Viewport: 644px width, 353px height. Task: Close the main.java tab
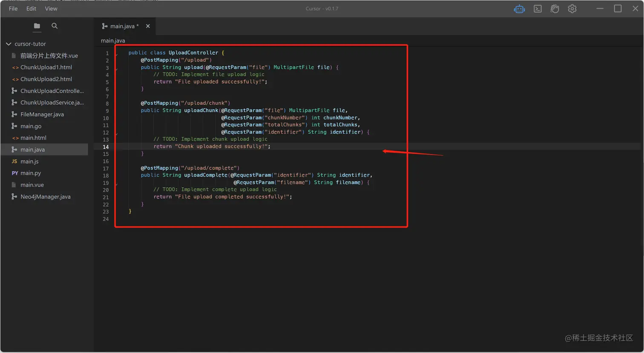148,26
